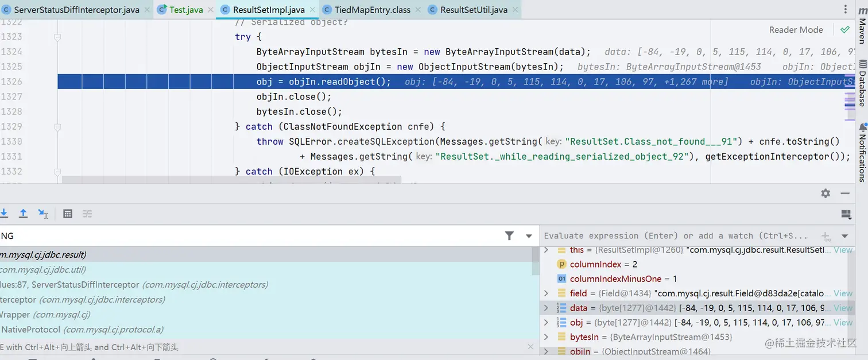The width and height of the screenshot is (868, 360).
Task: Open the evaluate expression history dropdown
Action: pos(844,236)
